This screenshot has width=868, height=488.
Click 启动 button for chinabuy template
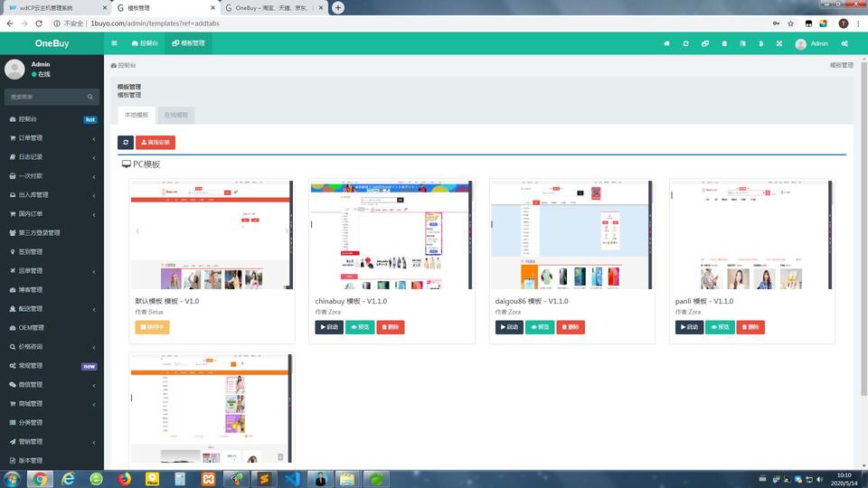[329, 327]
